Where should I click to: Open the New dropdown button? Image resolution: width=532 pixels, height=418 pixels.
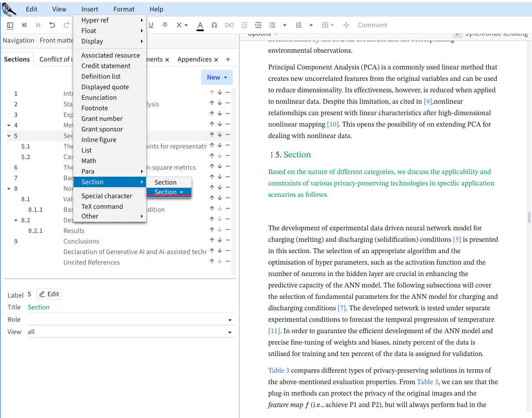coord(216,77)
